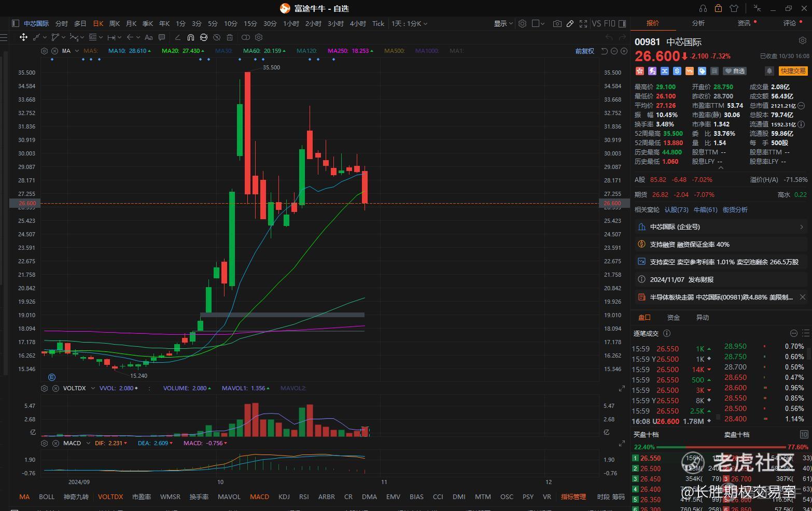Screen dimensions: 812x511
Task: Choose the polygon shape drawing tool
Action: pyautogui.click(x=55, y=37)
